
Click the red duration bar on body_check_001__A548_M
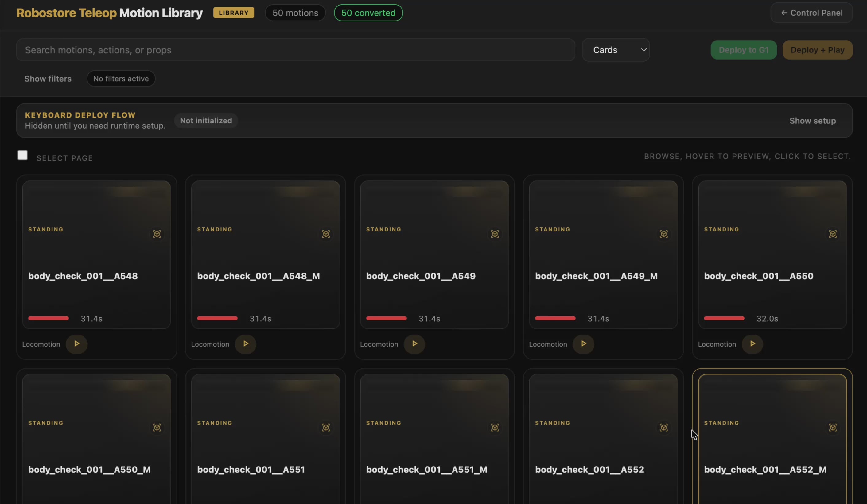tap(217, 318)
